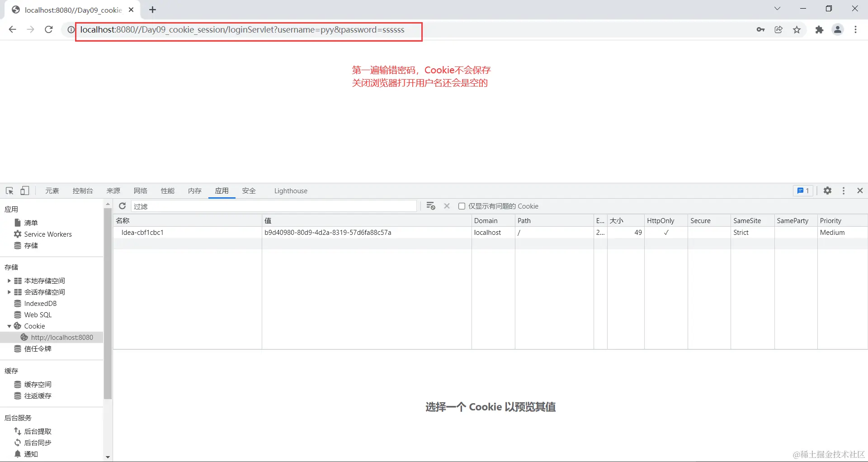Image resolution: width=868 pixels, height=462 pixels.
Task: Open 清单 in the sidebar
Action: 31,223
